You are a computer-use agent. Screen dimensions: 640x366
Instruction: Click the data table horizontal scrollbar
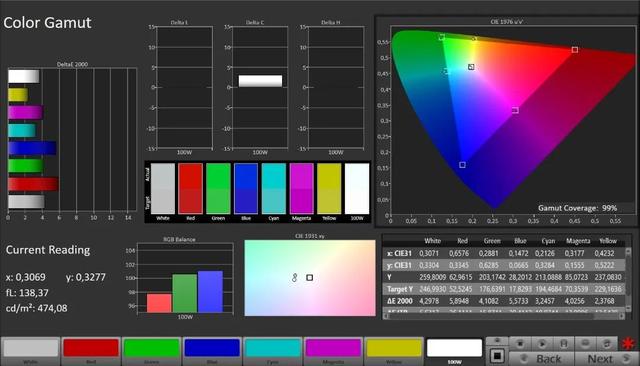point(504,316)
